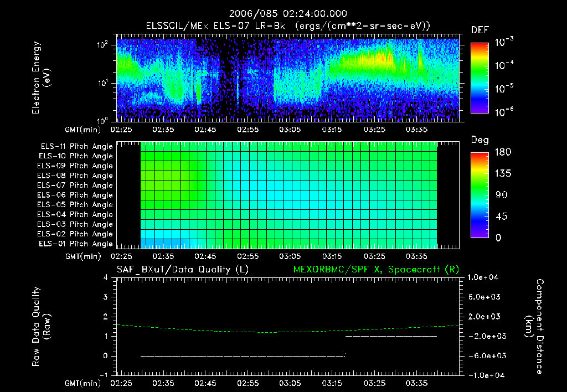Select the ELS-06 Pitch Angle row label

click(75, 195)
